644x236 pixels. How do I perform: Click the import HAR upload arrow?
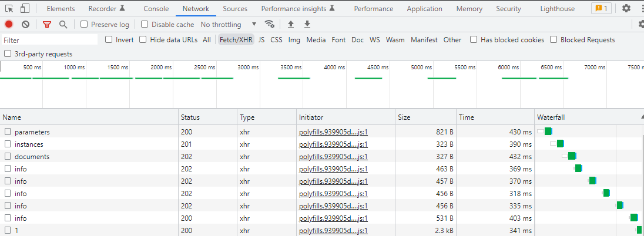290,24
